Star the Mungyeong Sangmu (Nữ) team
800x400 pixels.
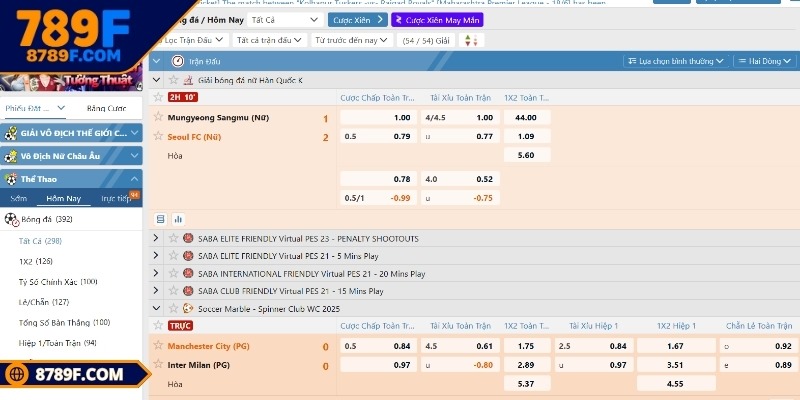pyautogui.click(x=158, y=117)
